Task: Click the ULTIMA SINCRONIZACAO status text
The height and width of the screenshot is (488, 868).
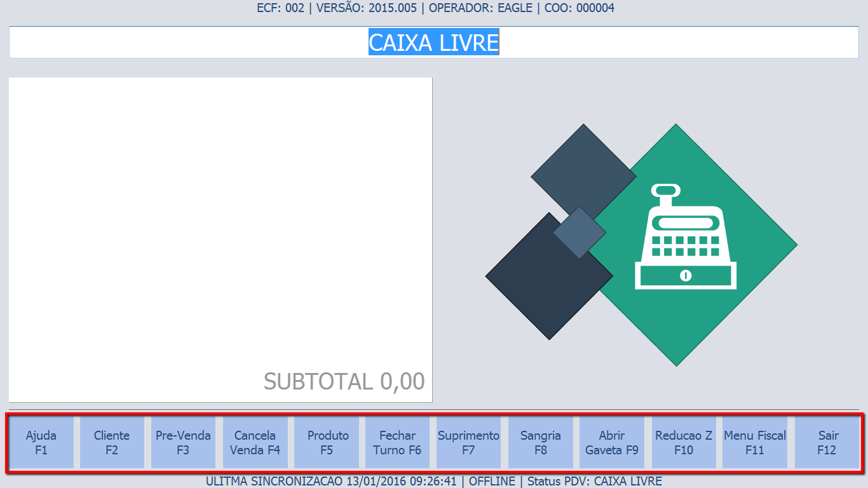Action: pos(434,481)
